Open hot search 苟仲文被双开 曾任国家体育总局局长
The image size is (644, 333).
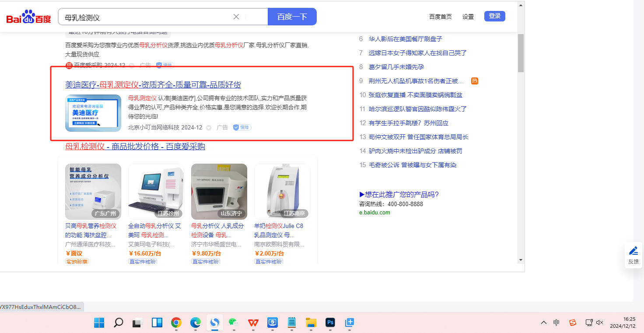tap(419, 137)
